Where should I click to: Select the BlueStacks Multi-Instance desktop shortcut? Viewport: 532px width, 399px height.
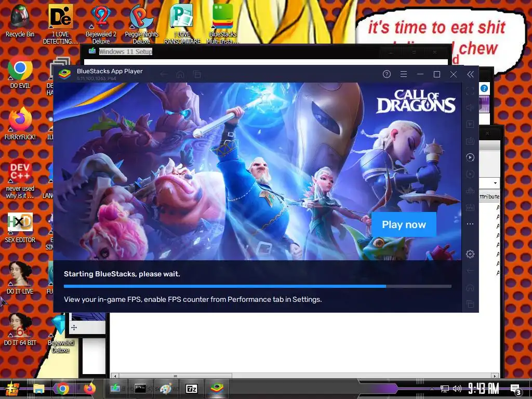click(222, 24)
